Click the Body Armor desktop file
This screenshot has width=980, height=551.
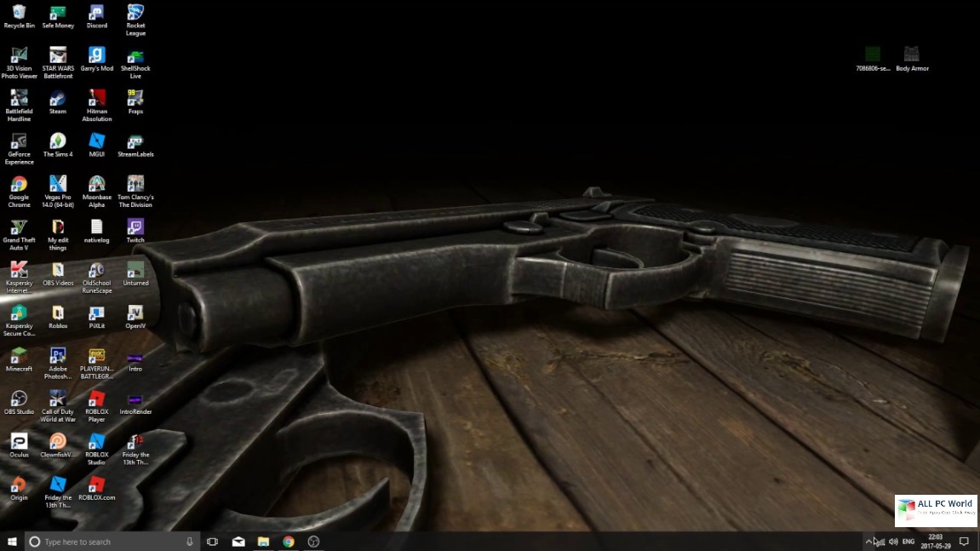(912, 55)
